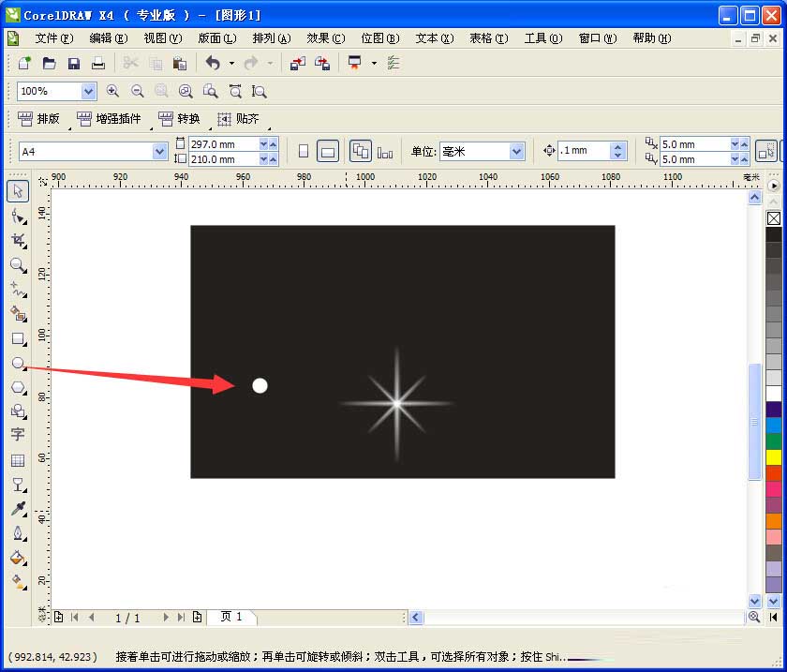
Task: Select the Table tool
Action: click(x=17, y=459)
